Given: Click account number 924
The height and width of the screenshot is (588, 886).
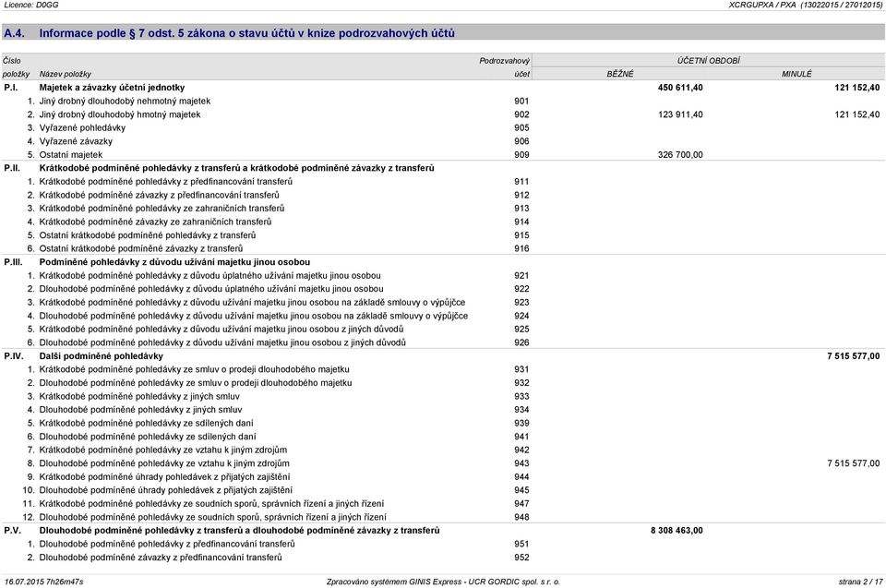Looking at the screenshot, I should [521, 316].
